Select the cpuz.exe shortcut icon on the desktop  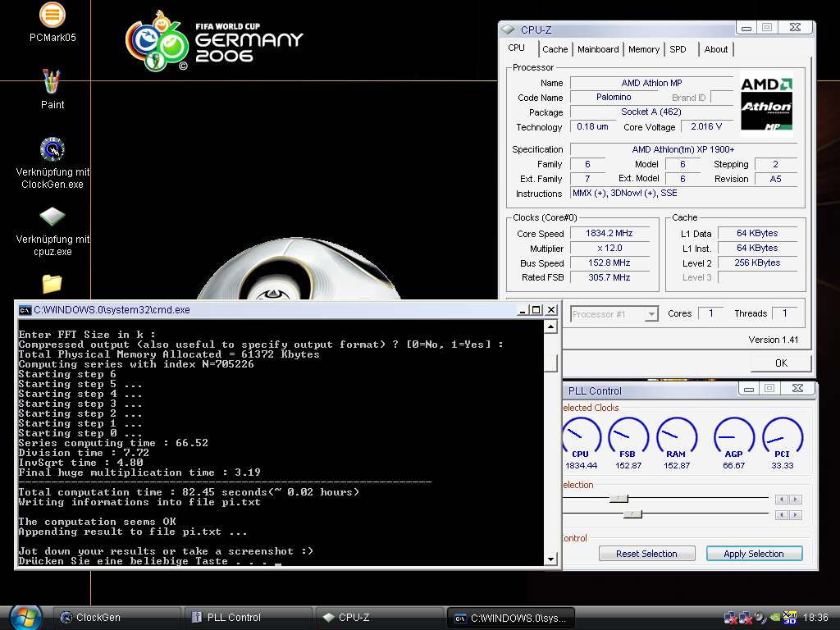[52, 217]
